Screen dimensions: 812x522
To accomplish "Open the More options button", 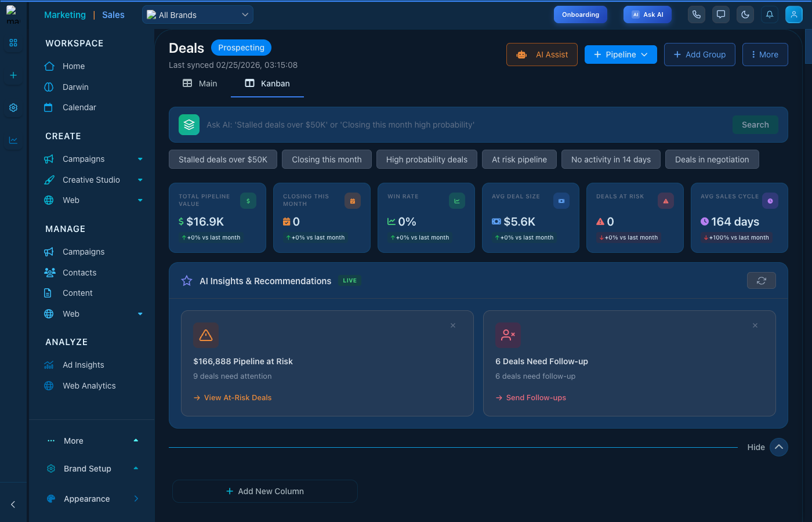I will click(x=765, y=55).
